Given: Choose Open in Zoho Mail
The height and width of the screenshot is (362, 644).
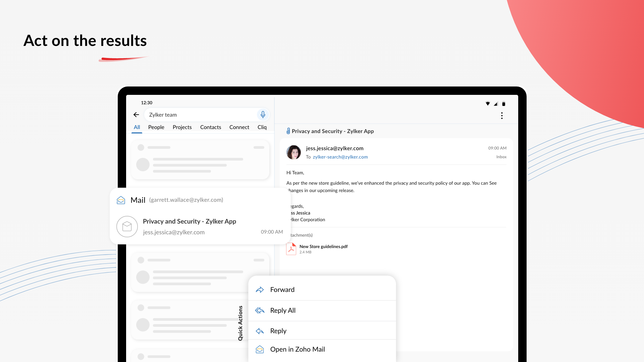Looking at the screenshot, I should (x=322, y=349).
